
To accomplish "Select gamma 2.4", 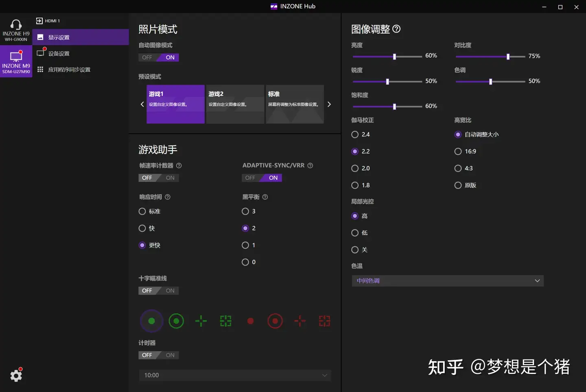I will (361, 134).
